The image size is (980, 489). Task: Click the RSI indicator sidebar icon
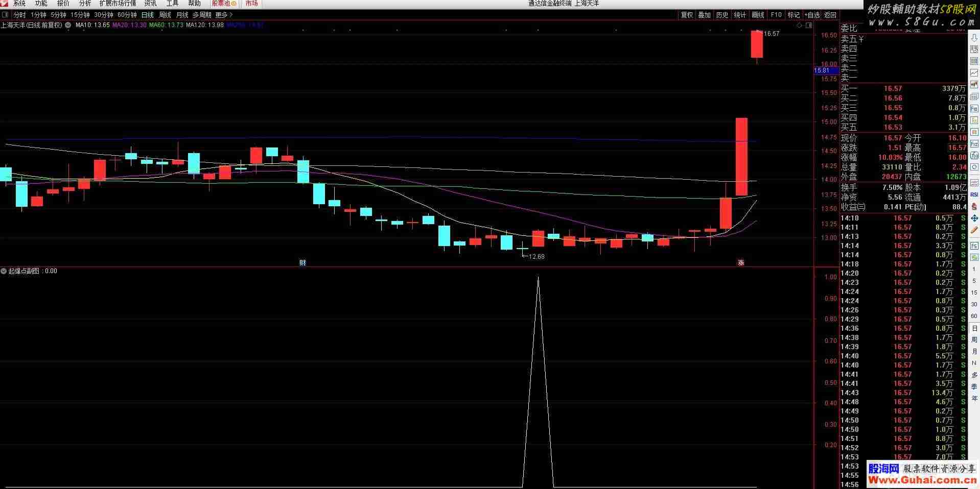click(974, 194)
